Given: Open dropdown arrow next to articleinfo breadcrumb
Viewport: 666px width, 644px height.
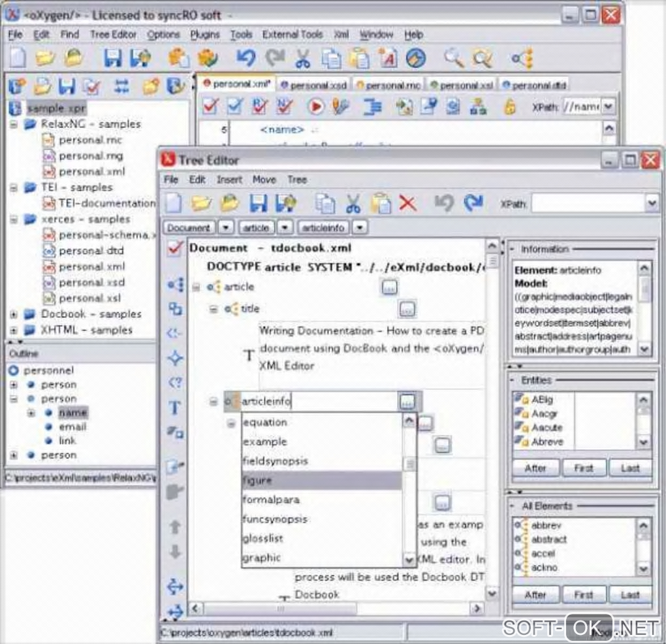Looking at the screenshot, I should pos(360,228).
